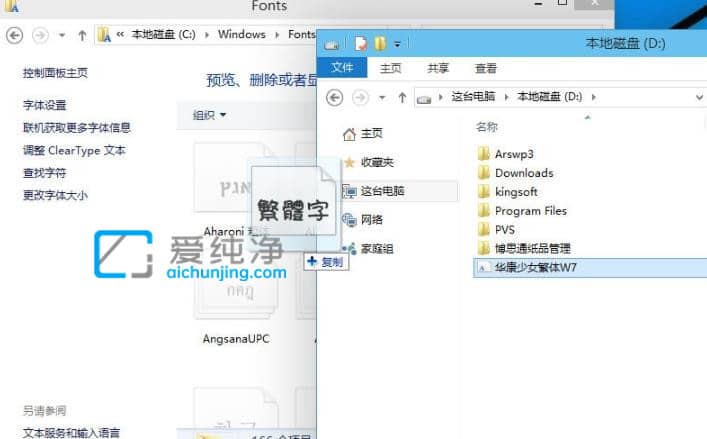Screen dimensions: 707x439
Task: Open recent locations dropdown in D: window
Action: [x=382, y=98]
